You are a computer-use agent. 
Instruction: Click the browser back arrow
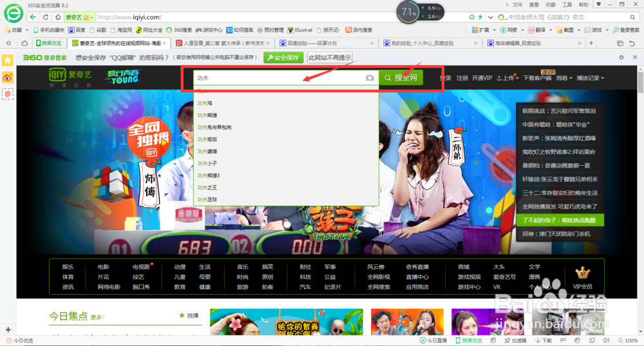(33, 17)
